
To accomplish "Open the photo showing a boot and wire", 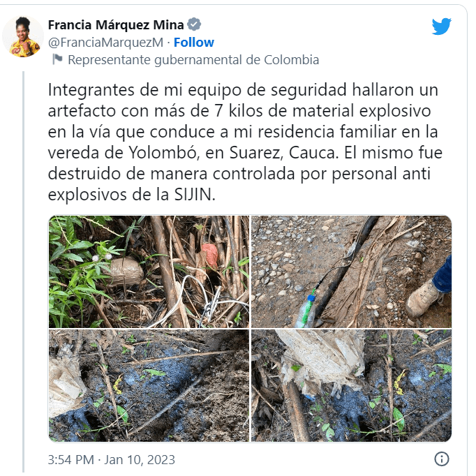I will click(352, 272).
